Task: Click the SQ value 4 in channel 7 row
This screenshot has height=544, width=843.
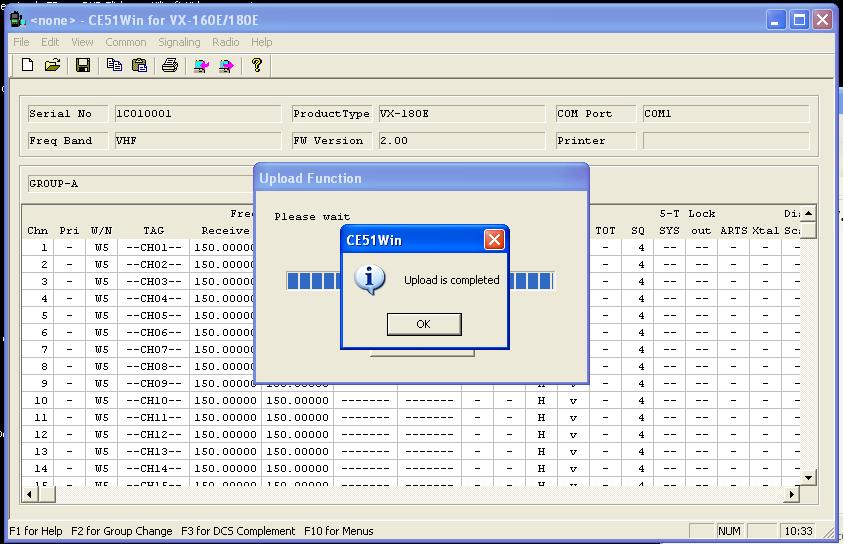Action: [638, 349]
